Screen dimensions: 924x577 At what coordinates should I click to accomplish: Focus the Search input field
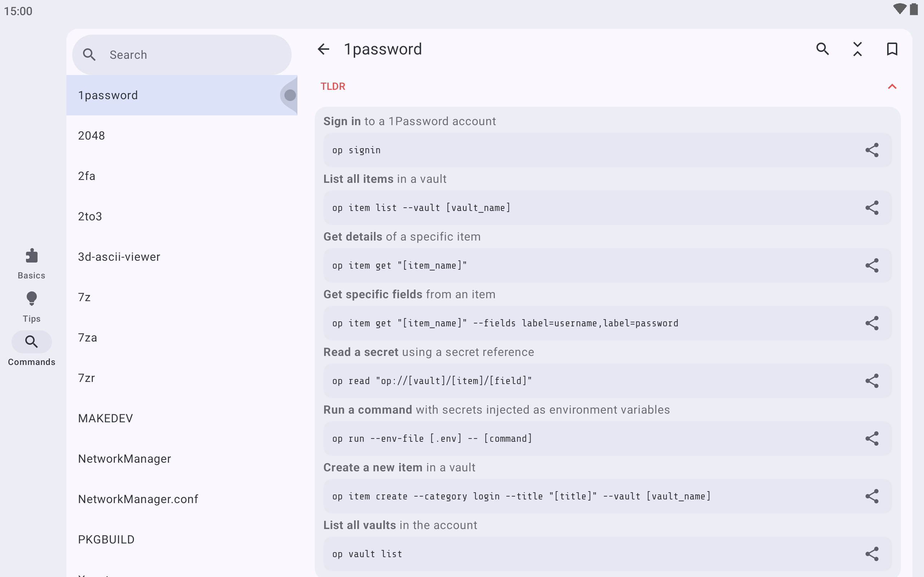point(182,54)
